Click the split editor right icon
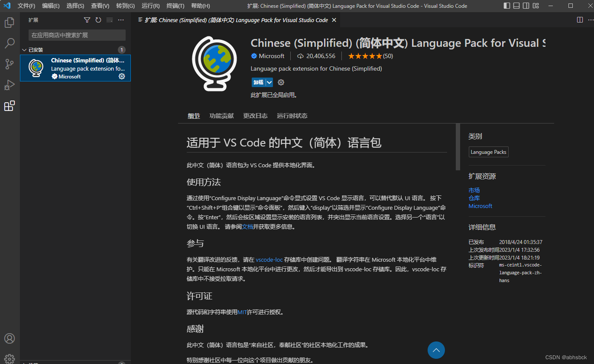The height and width of the screenshot is (364, 594). (x=580, y=20)
